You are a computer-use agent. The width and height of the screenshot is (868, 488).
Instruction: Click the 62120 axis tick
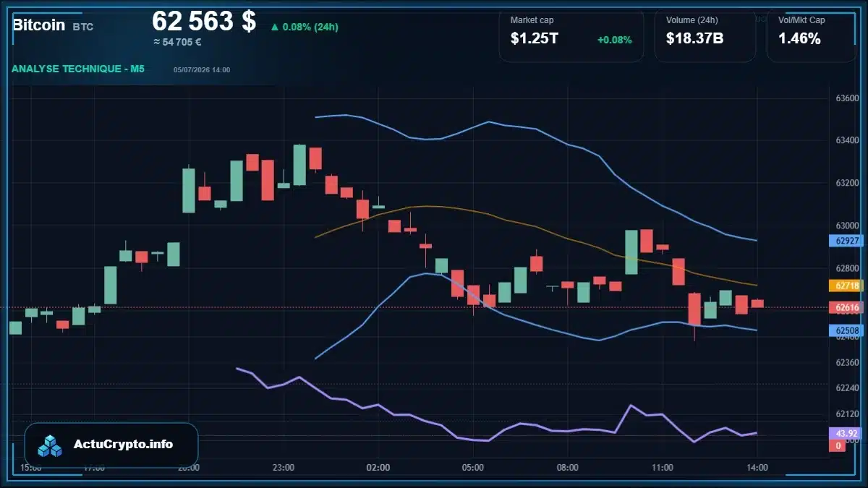tap(847, 414)
